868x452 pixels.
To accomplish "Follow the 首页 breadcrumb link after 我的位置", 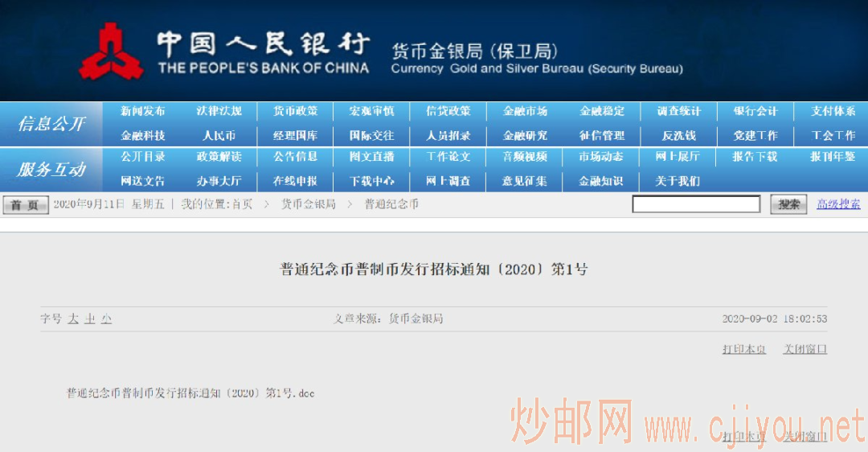I will pyautogui.click(x=243, y=204).
